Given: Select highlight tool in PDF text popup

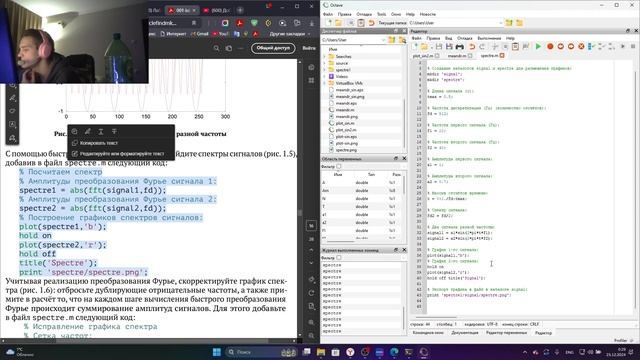Looking at the screenshot, I should (87, 131).
